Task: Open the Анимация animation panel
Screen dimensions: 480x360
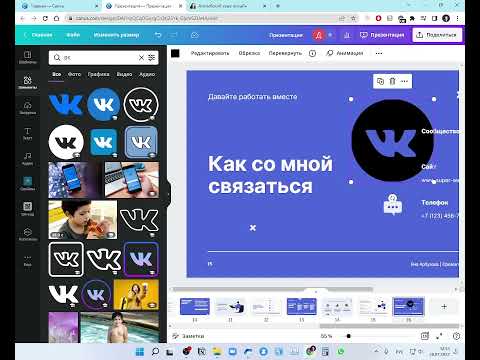Action: click(345, 53)
